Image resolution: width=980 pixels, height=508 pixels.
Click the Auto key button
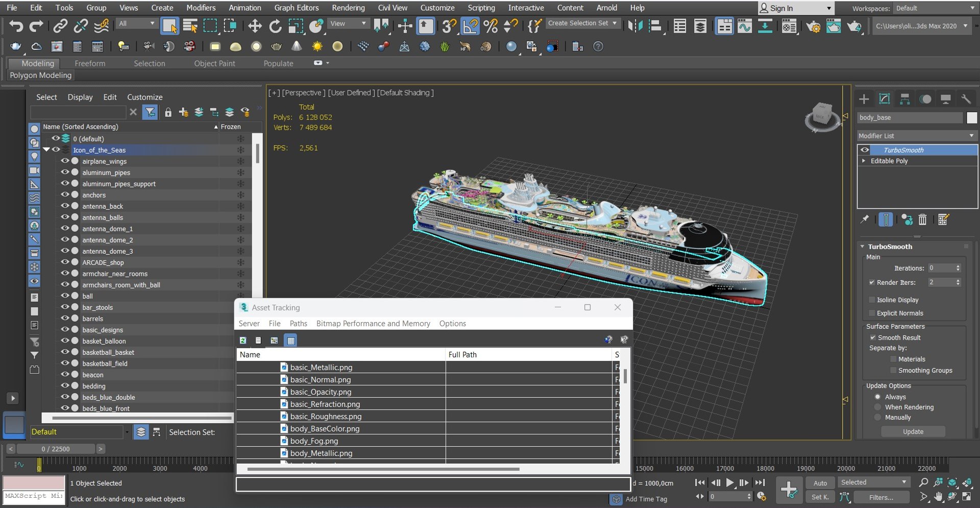pyautogui.click(x=820, y=483)
